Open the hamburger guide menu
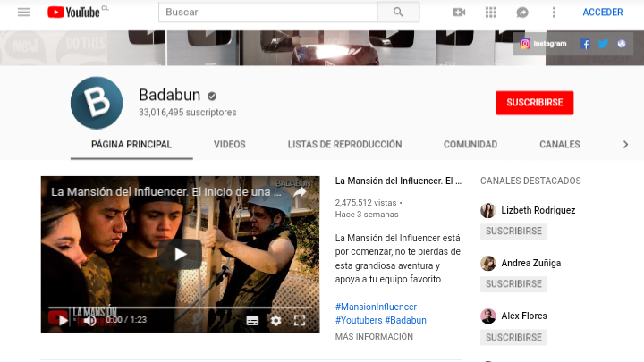644x362 pixels. (23, 13)
